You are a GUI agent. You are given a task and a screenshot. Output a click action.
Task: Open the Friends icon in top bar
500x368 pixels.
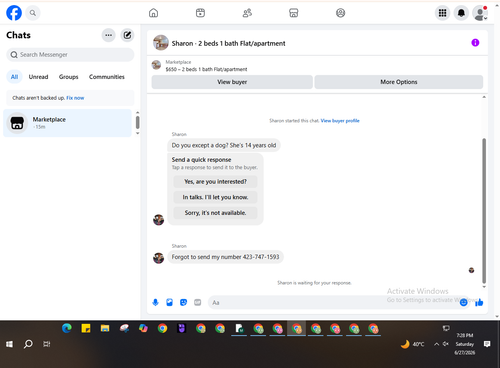pos(247,13)
